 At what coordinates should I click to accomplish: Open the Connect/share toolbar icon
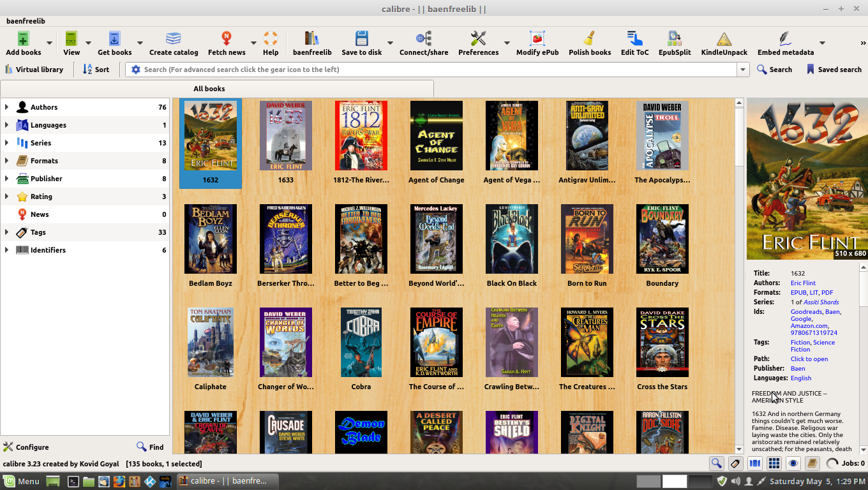coord(424,38)
